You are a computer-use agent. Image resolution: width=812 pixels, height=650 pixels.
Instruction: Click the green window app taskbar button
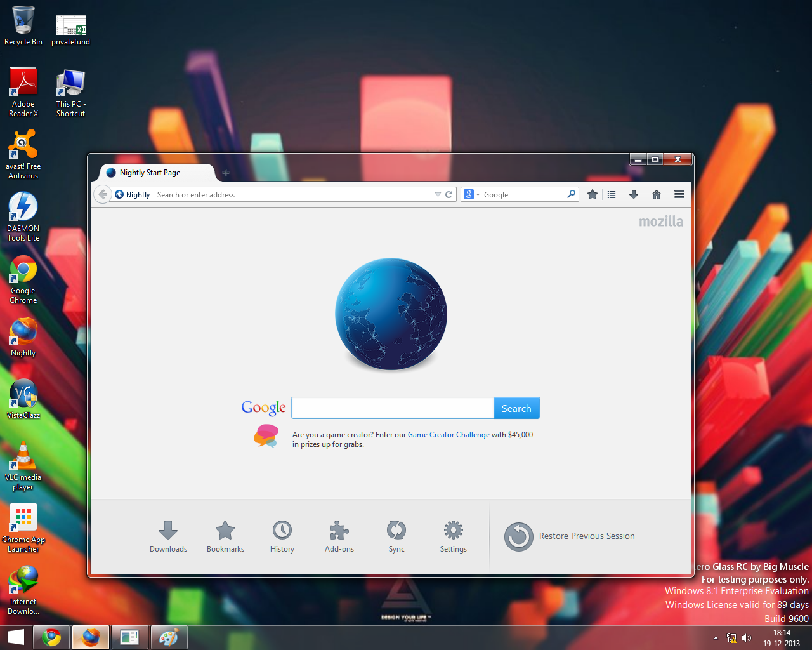click(x=129, y=637)
